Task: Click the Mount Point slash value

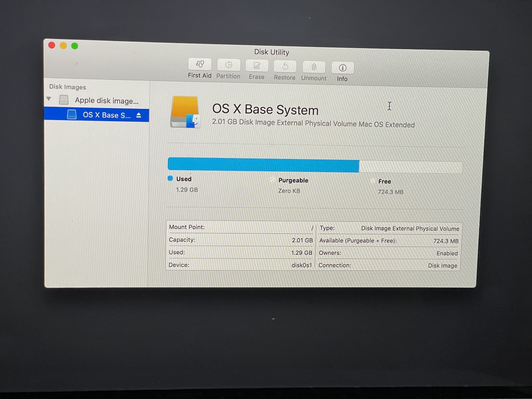Action: pyautogui.click(x=312, y=228)
